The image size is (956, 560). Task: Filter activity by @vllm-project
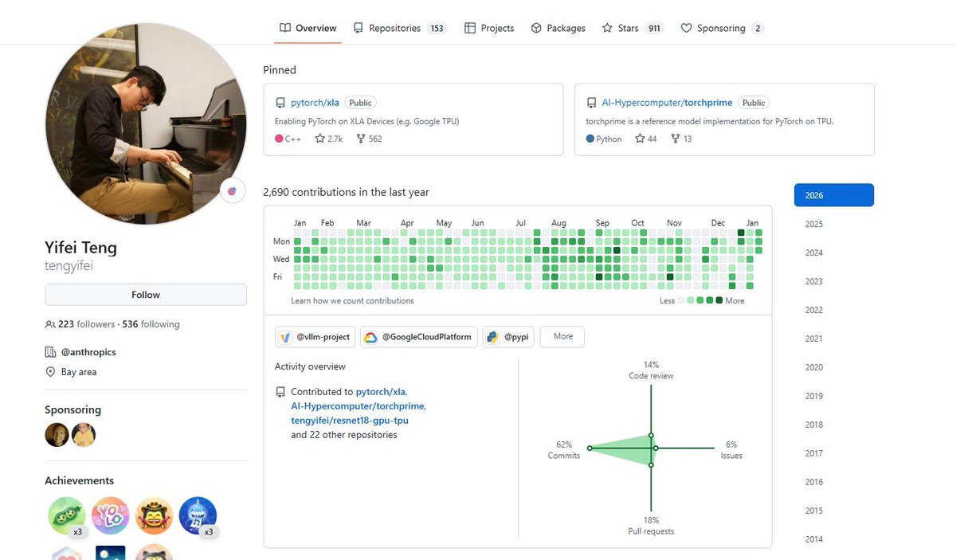coord(315,337)
